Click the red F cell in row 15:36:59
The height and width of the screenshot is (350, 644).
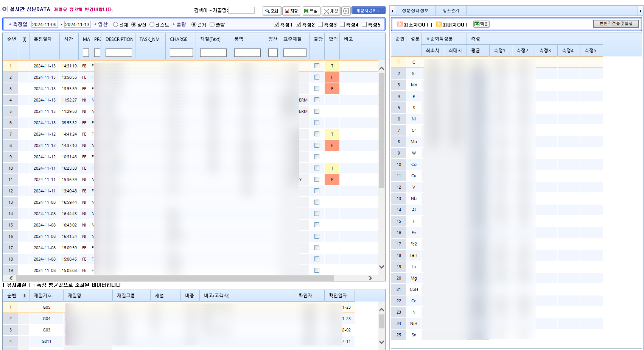tap(332, 180)
